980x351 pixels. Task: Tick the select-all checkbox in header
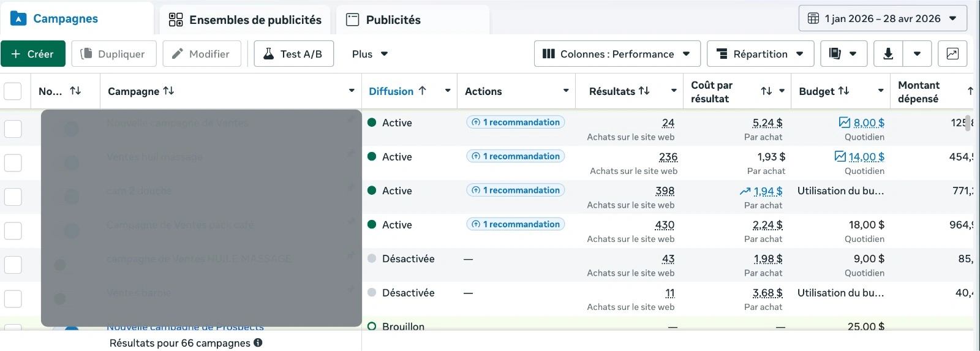pos(13,91)
